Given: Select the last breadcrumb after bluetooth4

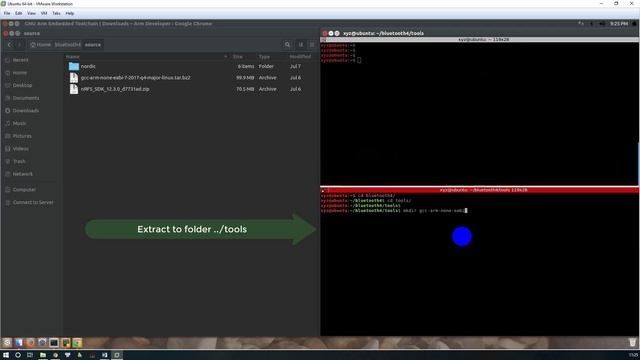Looking at the screenshot, I should pos(93,44).
